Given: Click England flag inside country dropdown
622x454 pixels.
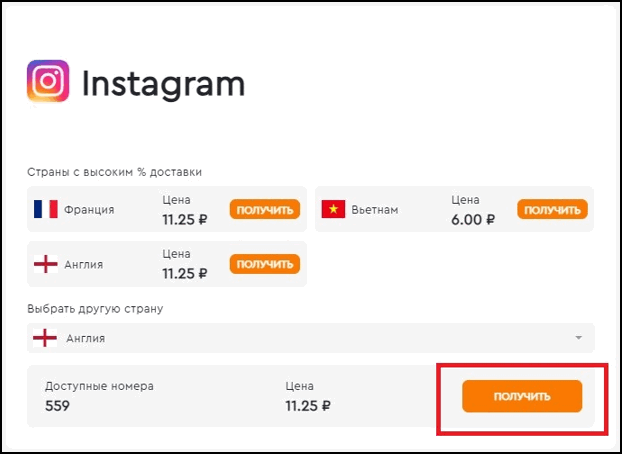Looking at the screenshot, I should (x=45, y=338).
